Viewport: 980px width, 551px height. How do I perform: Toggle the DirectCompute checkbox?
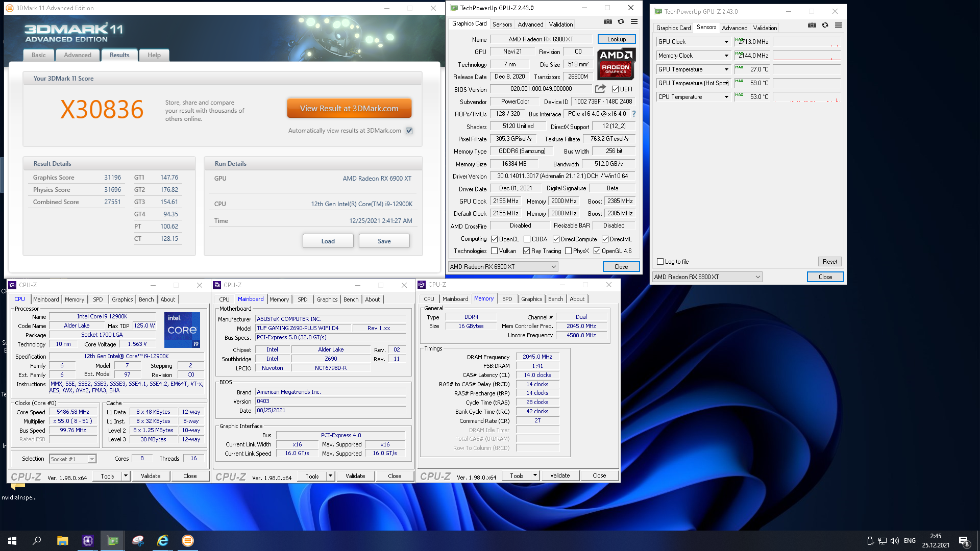(556, 239)
